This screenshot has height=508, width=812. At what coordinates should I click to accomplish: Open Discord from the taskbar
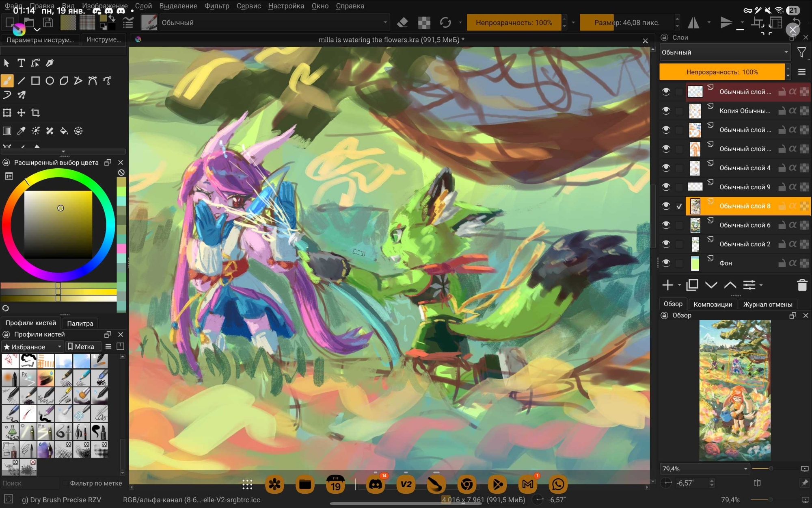pos(376,484)
